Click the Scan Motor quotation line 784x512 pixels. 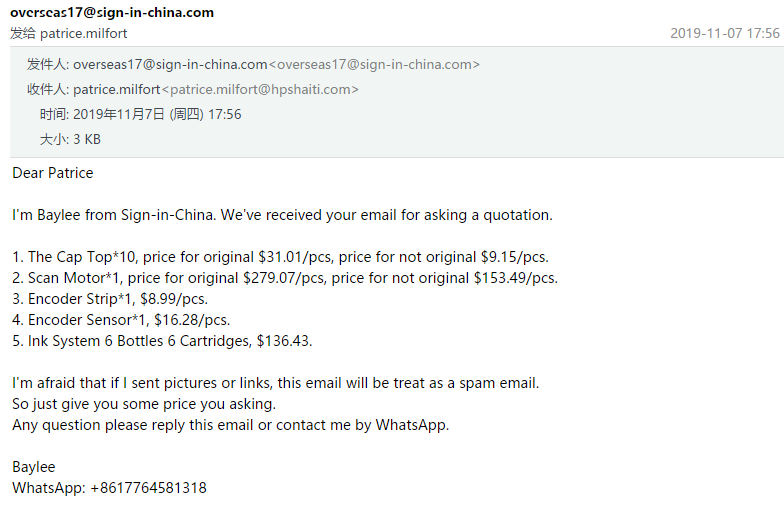click(285, 278)
